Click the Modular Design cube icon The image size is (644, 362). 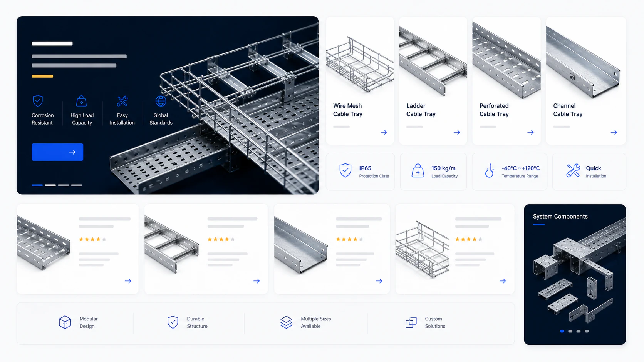[x=65, y=322]
